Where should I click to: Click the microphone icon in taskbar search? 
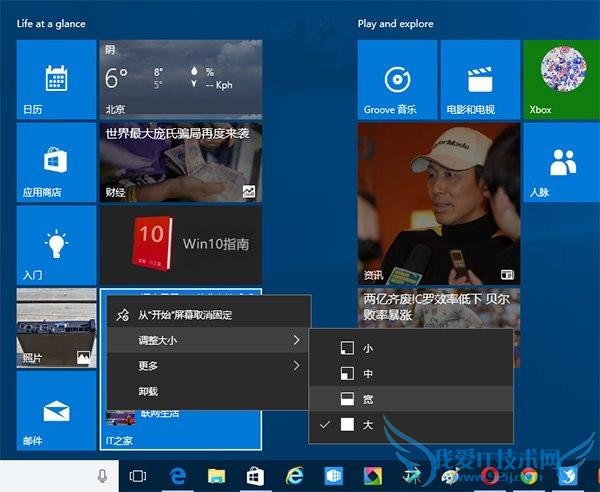tap(103, 475)
